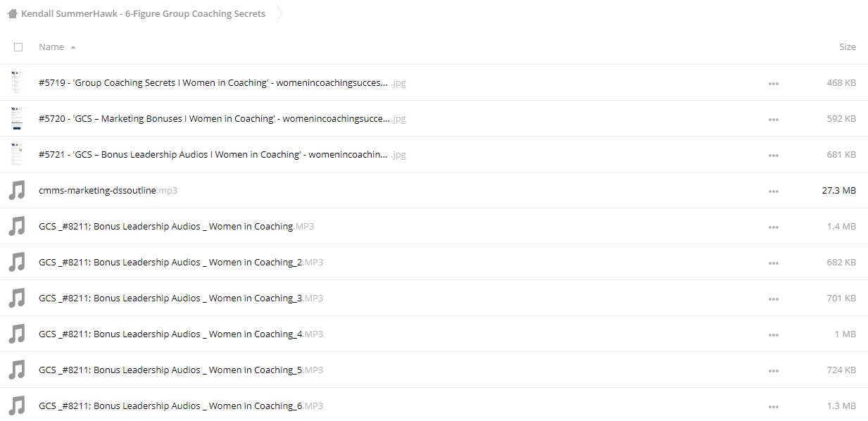Open more-actions menu for Women in Coaching_5.MP3
Screen dimensions: 868x421
tap(774, 370)
